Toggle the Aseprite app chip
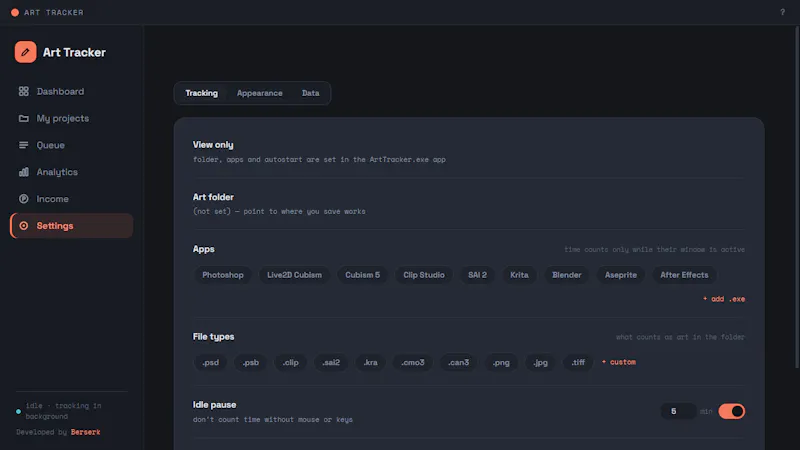The height and width of the screenshot is (450, 800). [x=620, y=275]
